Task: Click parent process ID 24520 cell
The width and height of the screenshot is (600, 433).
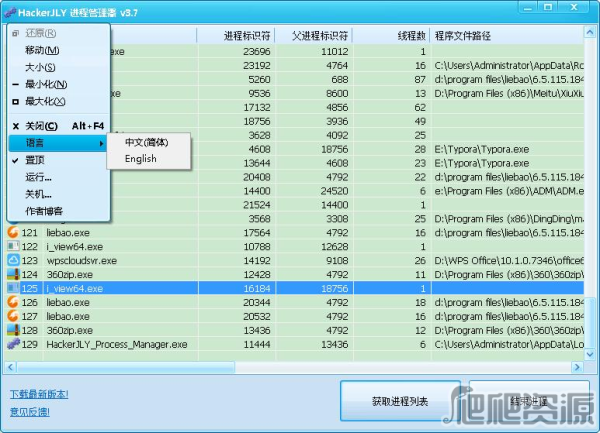Action: pyautogui.click(x=335, y=190)
